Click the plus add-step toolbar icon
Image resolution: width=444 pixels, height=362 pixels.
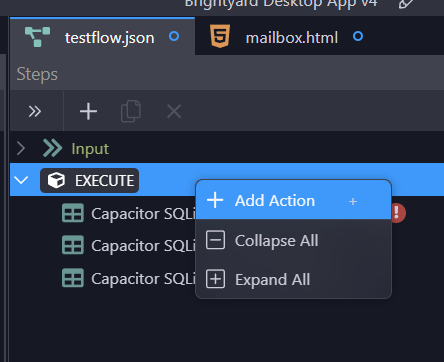tap(88, 111)
